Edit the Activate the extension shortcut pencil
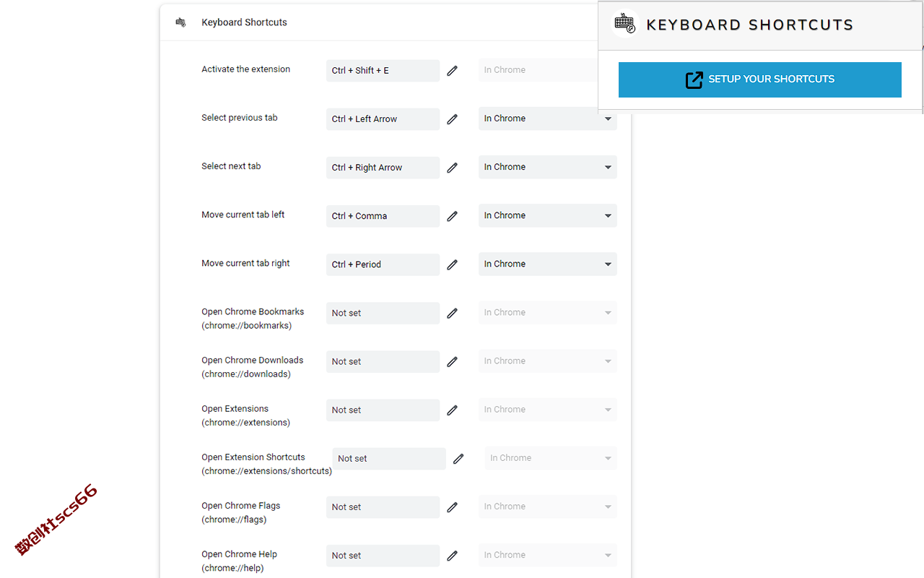924x578 pixels. coord(452,71)
